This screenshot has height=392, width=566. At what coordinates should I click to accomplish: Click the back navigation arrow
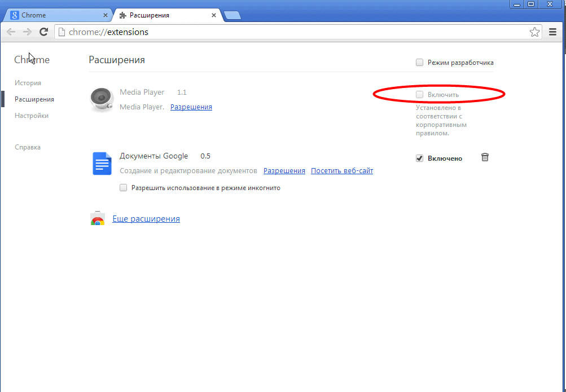(11, 32)
